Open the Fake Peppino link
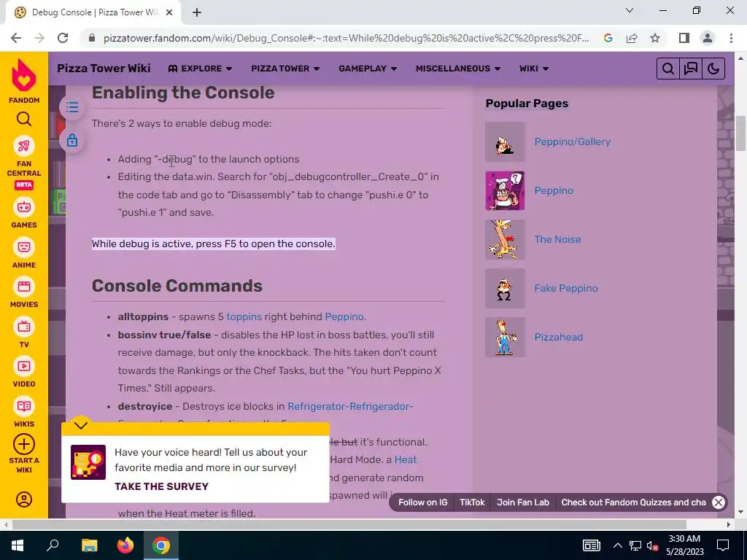 point(566,288)
